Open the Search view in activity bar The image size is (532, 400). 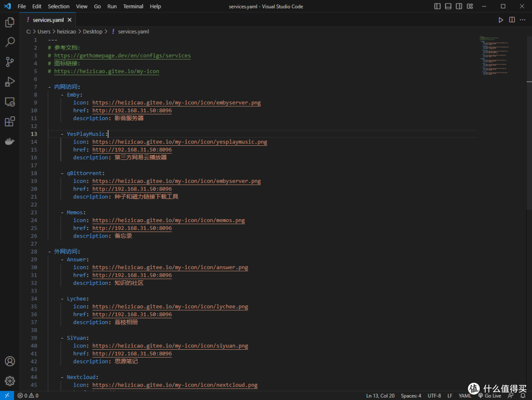click(10, 42)
